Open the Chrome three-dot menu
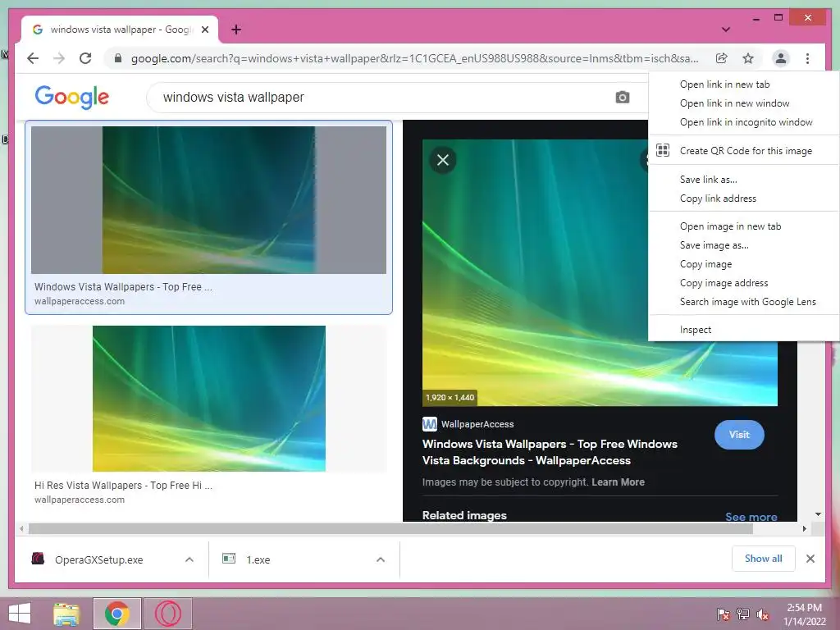Image resolution: width=840 pixels, height=630 pixels. 807,58
